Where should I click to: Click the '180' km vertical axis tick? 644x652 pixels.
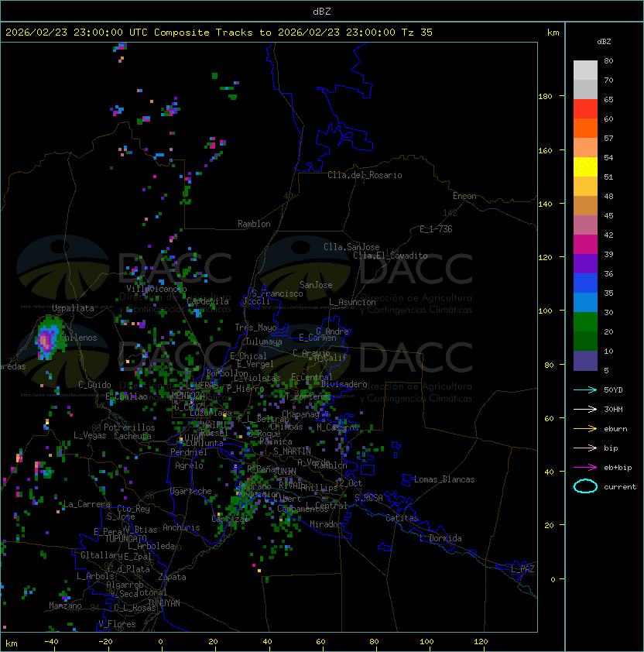545,97
